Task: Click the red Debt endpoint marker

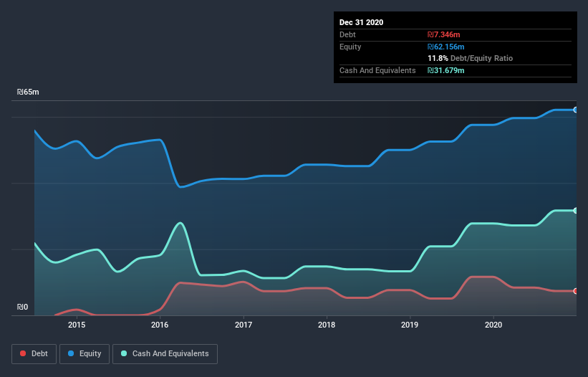Action: [x=576, y=291]
